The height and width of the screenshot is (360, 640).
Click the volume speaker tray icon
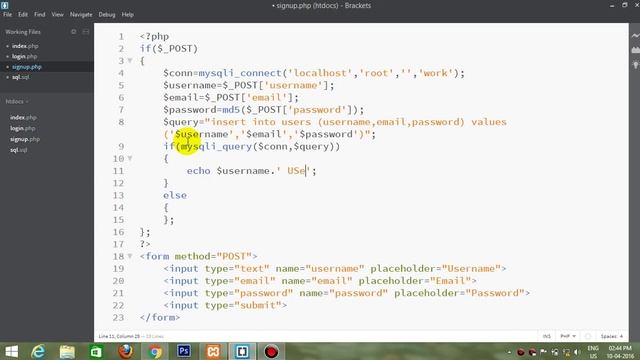pos(577,352)
